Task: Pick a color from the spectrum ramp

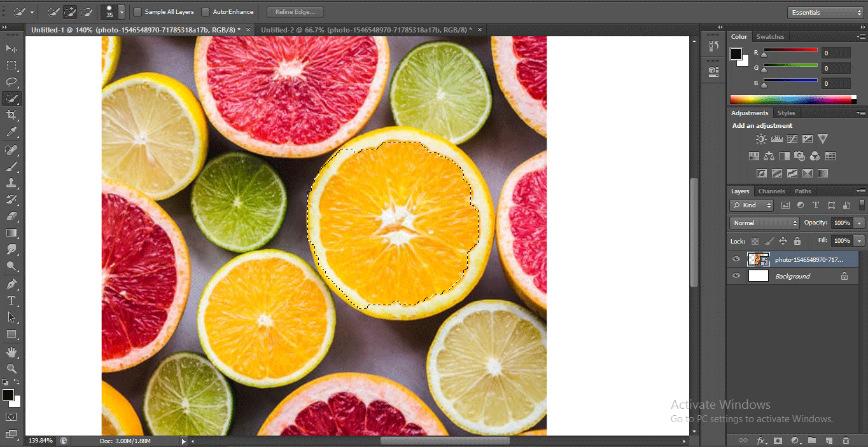Action: [790, 99]
